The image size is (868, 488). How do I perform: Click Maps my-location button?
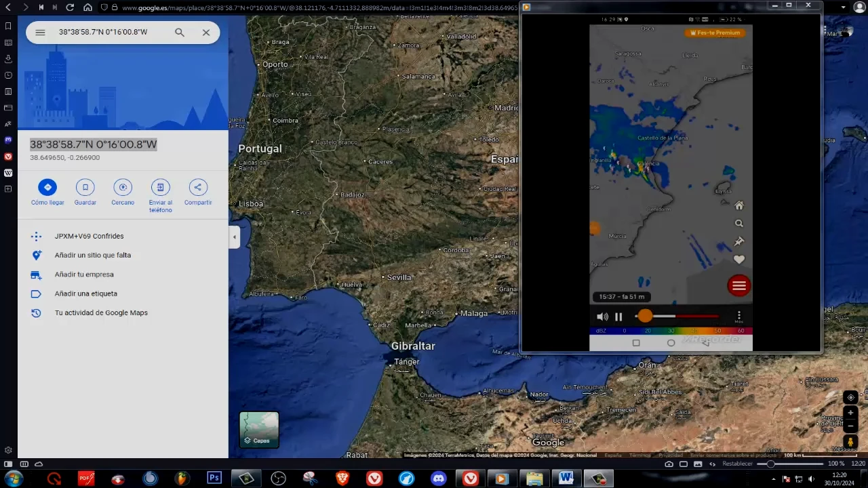pos(850,397)
